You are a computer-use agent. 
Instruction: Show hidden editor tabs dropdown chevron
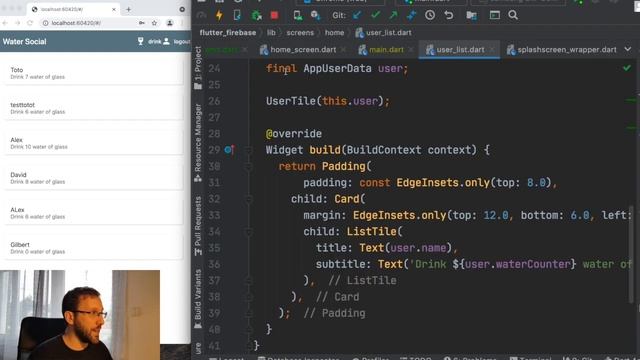[628, 49]
